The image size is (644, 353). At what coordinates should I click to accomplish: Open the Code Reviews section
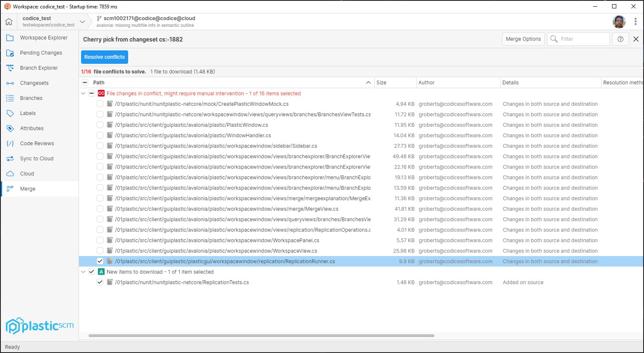(x=37, y=143)
